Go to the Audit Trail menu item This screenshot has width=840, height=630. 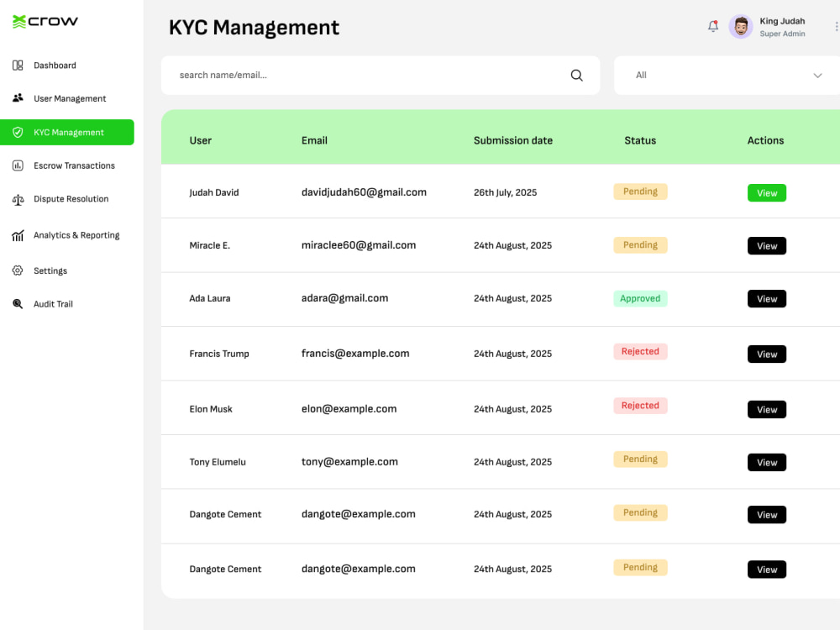point(53,304)
